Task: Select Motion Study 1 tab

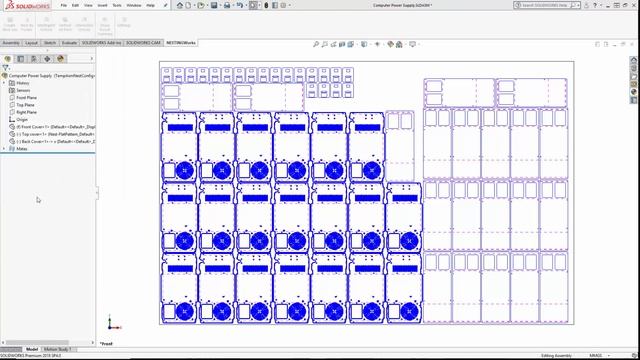Action: [x=58, y=349]
